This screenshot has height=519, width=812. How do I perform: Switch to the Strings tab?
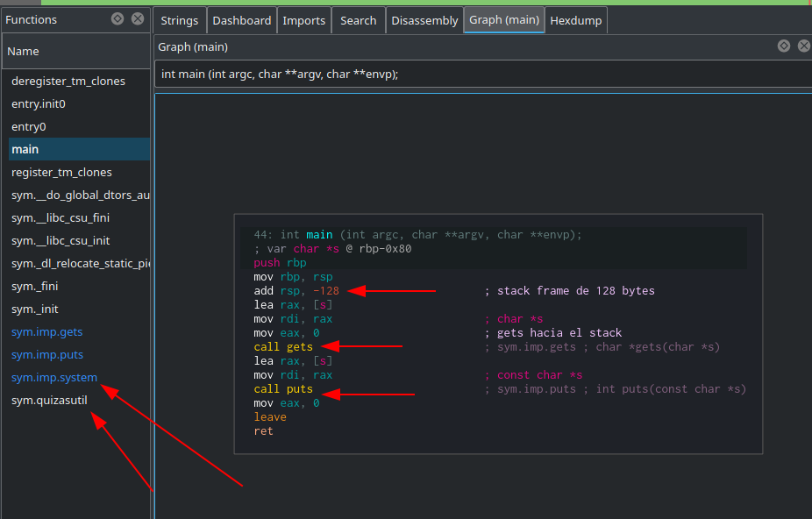click(179, 20)
